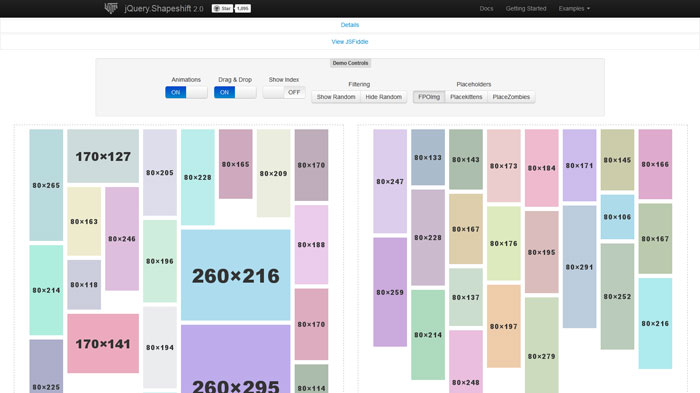The height and width of the screenshot is (393, 700).
Task: Click the Details link
Action: pyautogui.click(x=350, y=25)
